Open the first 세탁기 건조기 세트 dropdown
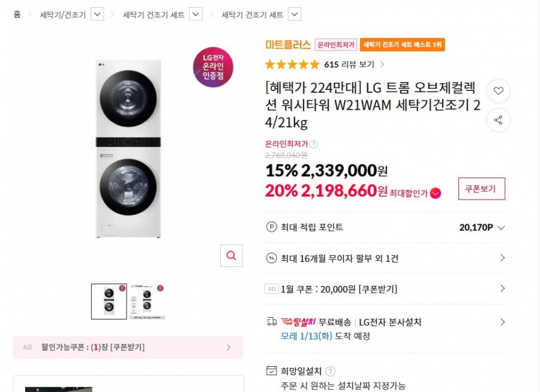This screenshot has width=540, height=392. click(196, 14)
